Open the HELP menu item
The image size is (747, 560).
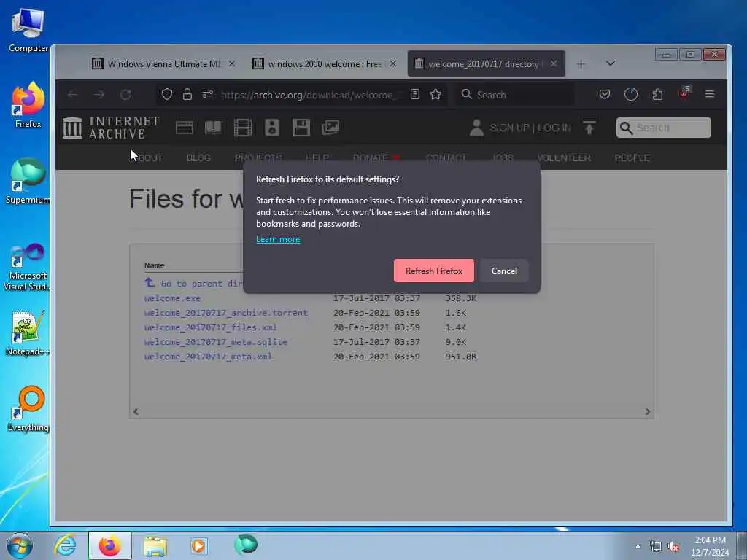(317, 157)
